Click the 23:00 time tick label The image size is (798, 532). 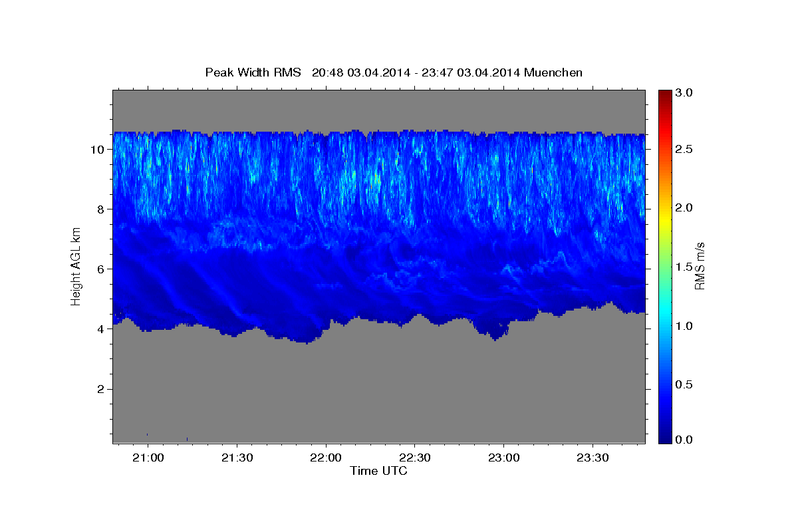coord(503,458)
